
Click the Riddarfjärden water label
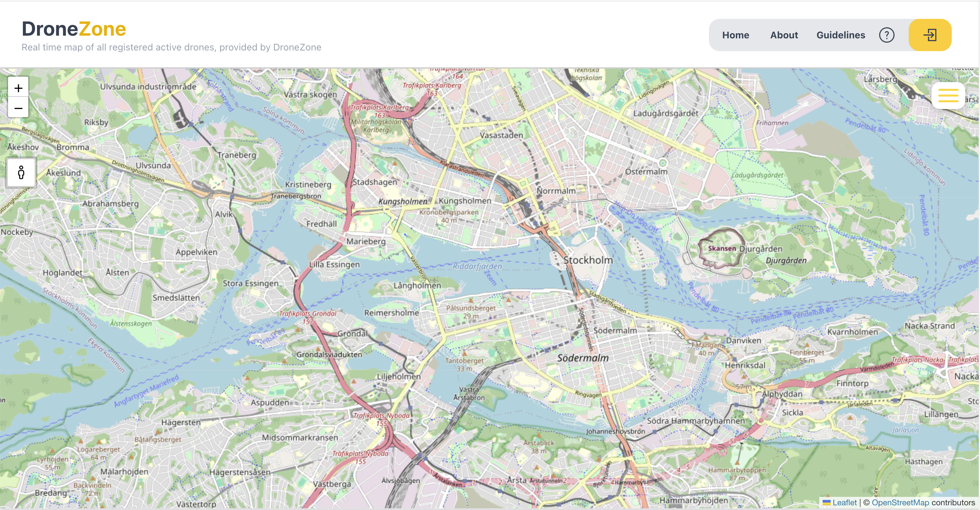pyautogui.click(x=477, y=266)
